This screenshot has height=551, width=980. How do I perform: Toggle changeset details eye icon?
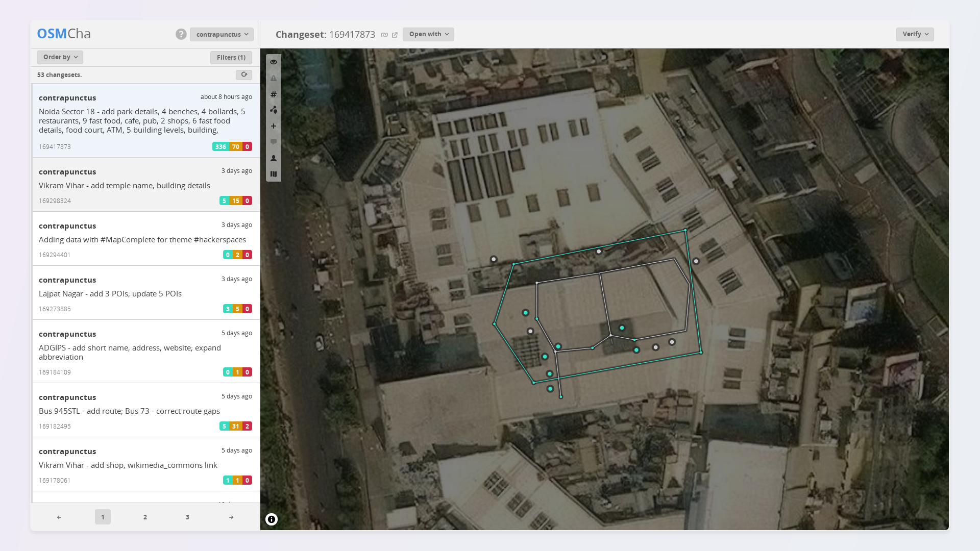click(274, 62)
